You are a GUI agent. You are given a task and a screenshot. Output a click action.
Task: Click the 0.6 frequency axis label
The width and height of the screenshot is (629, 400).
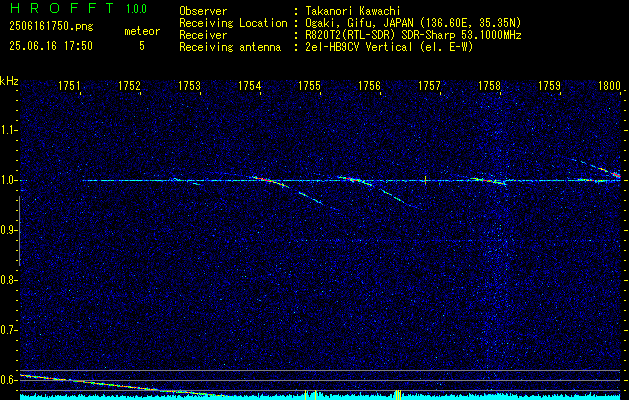8,380
